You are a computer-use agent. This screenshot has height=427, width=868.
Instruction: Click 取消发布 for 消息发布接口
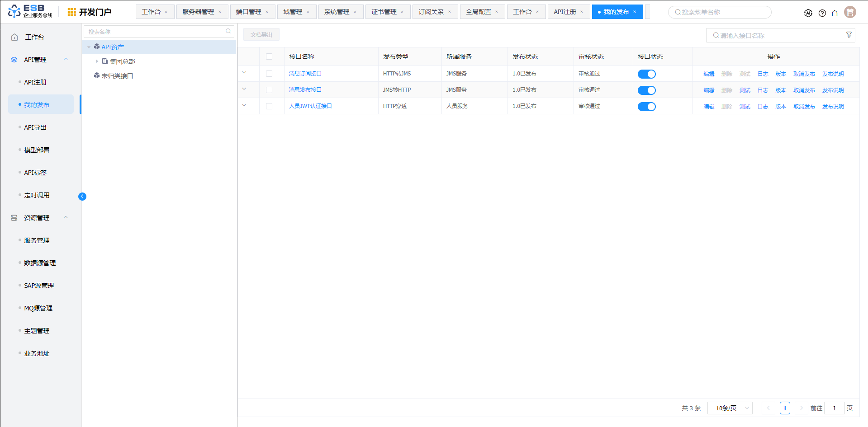(804, 90)
